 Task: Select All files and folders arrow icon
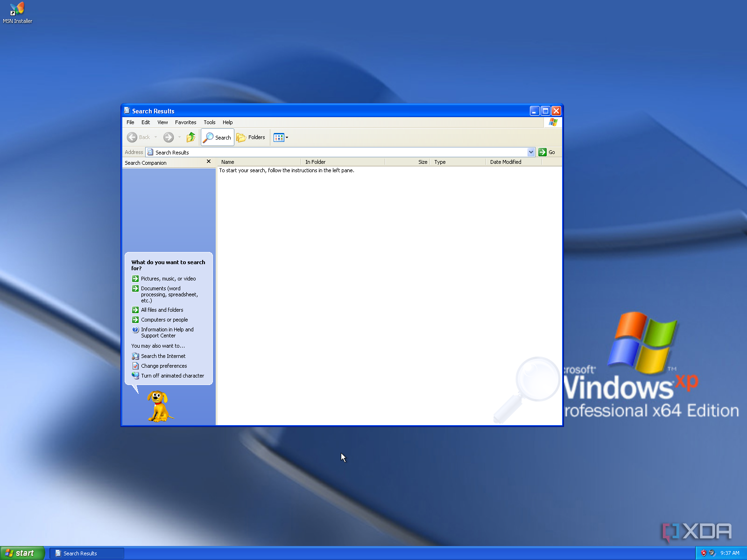135,310
